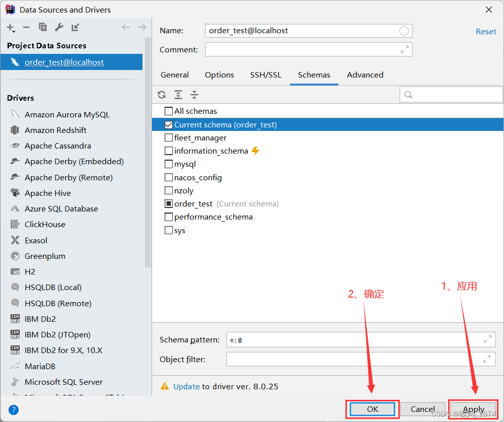Enable the information_schema checkbox

click(169, 151)
